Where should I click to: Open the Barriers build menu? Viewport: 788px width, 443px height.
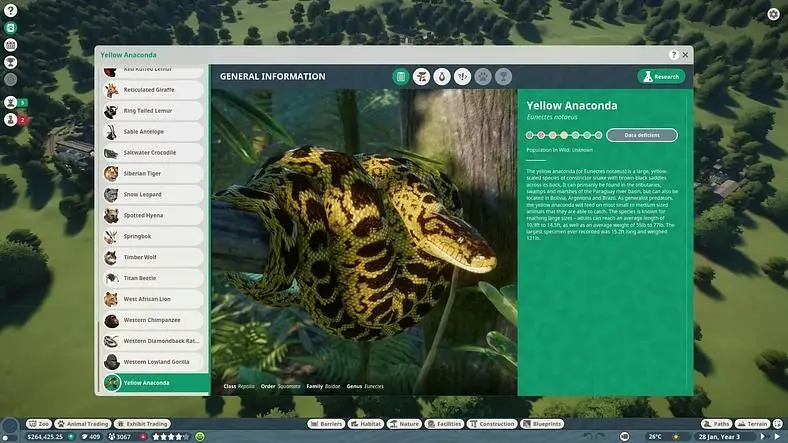[326, 424]
